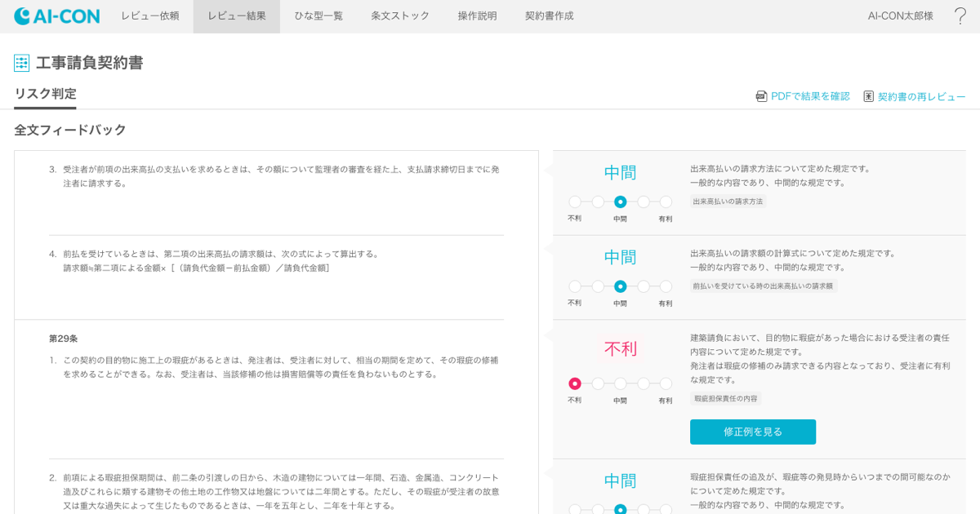Select the 有利 dot in the 出来高払いの請求額 card
Image resolution: width=980 pixels, height=514 pixels.
[x=666, y=286]
